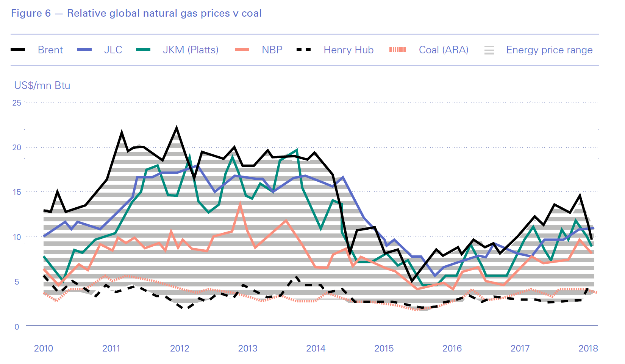Click the blue JLC legend line marker
The image size is (625, 364).
[84, 50]
